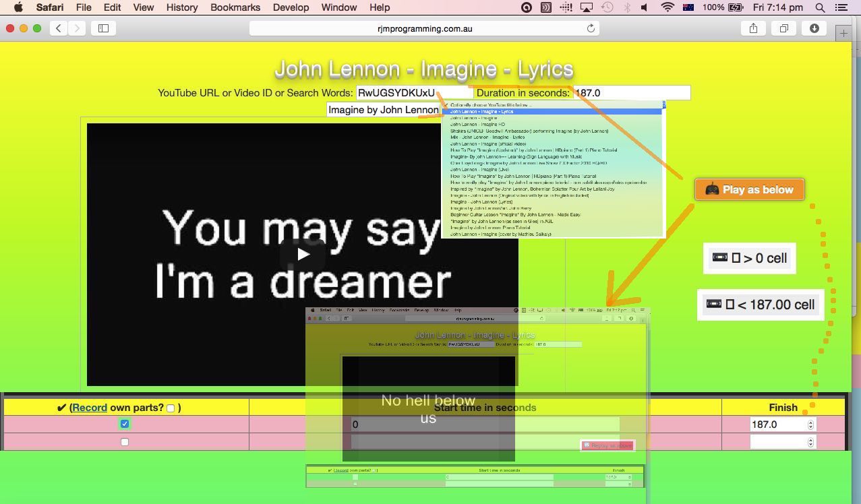Open the View menu

tap(143, 7)
